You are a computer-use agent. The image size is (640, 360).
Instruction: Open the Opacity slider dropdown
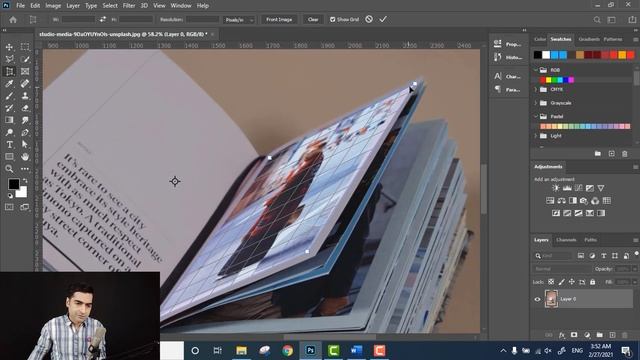(635, 269)
